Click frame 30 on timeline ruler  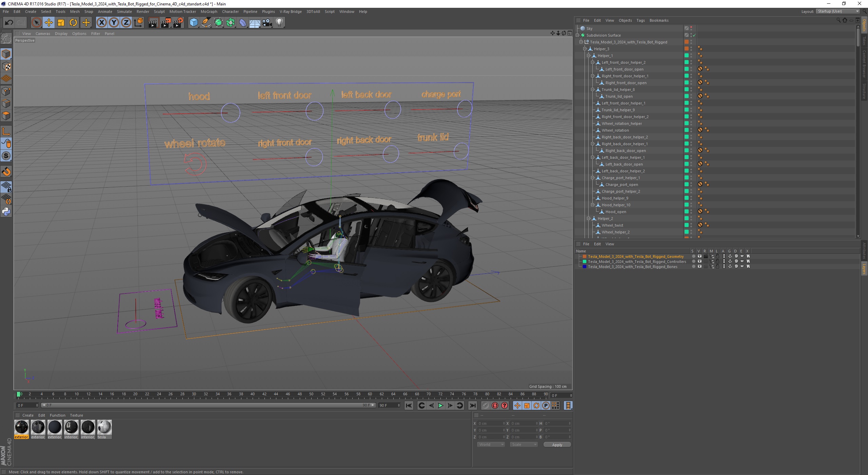[194, 394]
